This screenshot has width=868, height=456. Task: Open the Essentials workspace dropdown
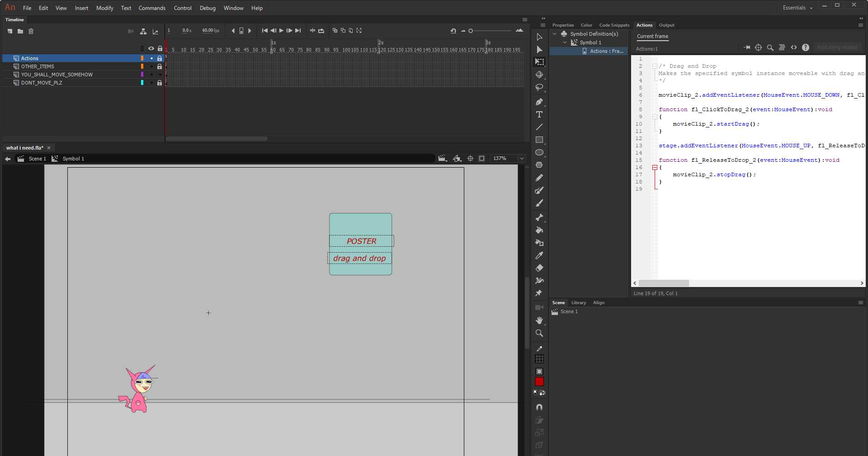pyautogui.click(x=797, y=8)
